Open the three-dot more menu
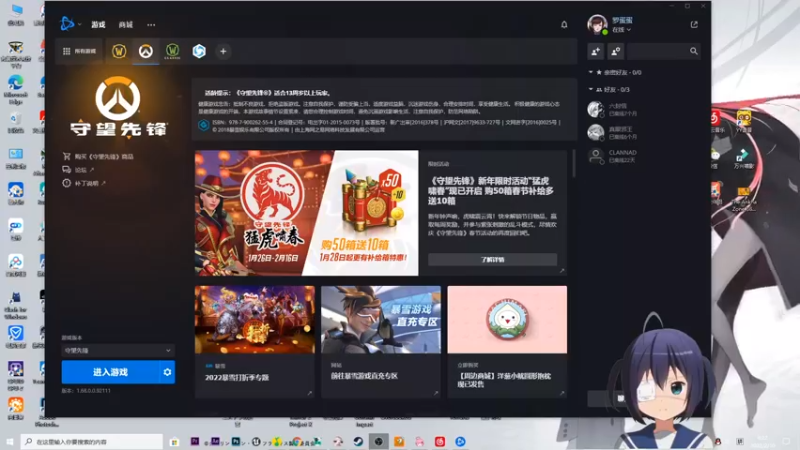 151,24
